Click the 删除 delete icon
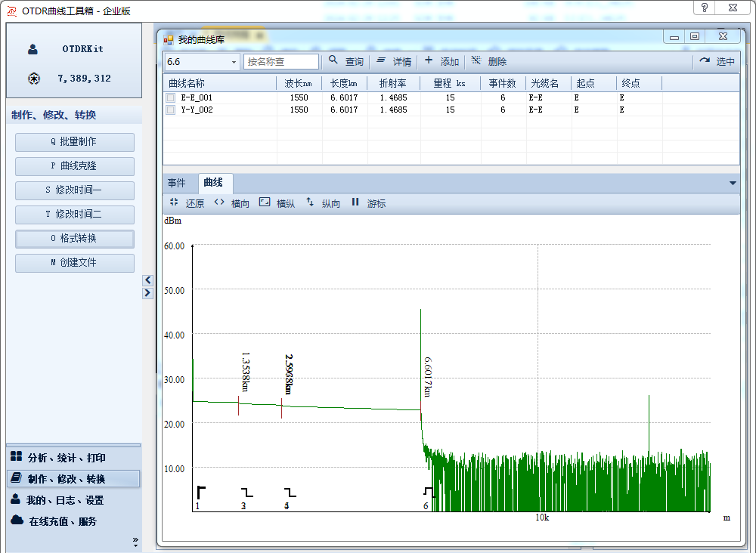 coord(476,61)
